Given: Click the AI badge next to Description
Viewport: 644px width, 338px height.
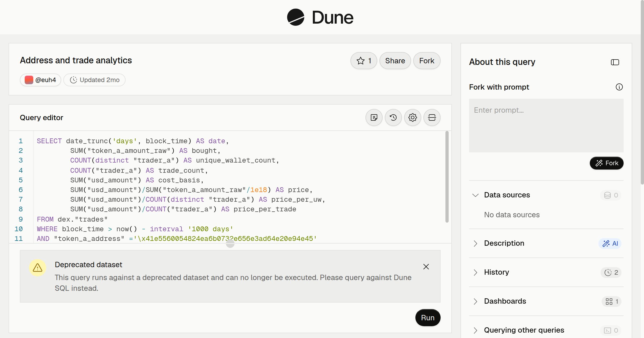Looking at the screenshot, I should (x=610, y=243).
